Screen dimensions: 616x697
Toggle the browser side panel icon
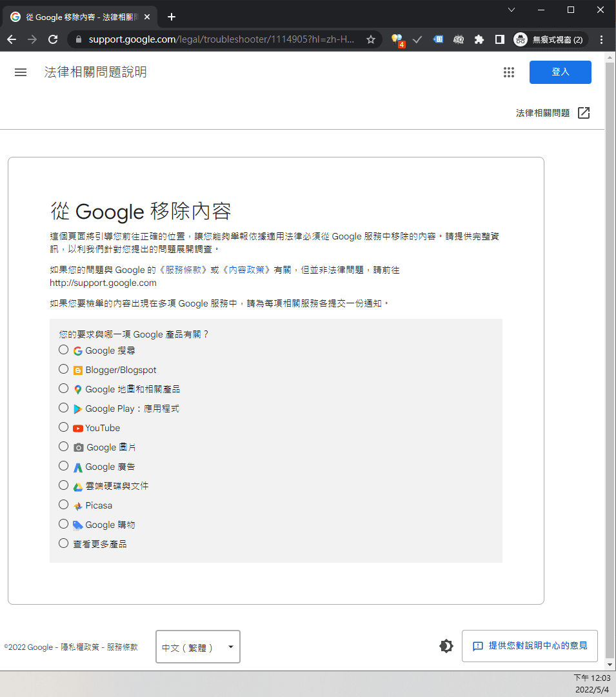coord(500,39)
